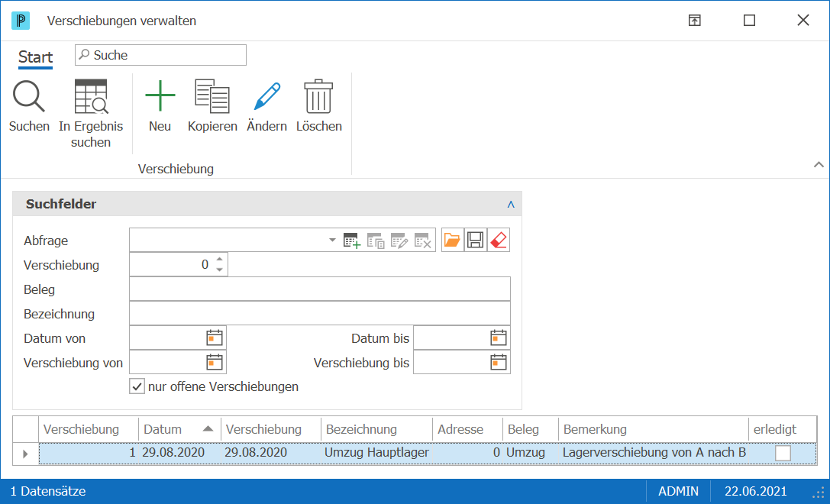Image resolution: width=830 pixels, height=504 pixels.
Task: Open the Abfrage dropdown arrow
Action: point(332,240)
